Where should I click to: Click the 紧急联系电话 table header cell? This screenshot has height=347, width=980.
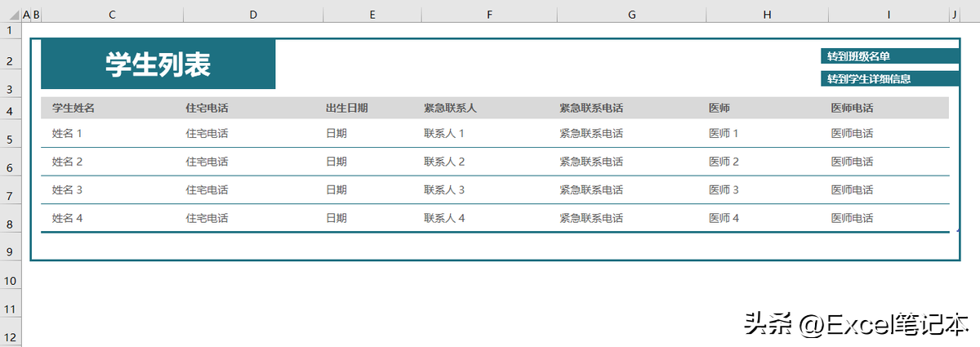tap(631, 108)
